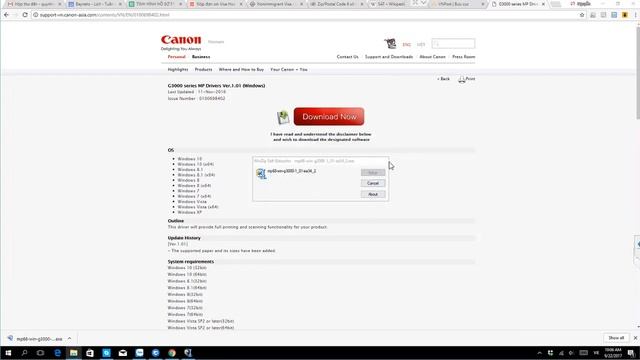Click the shopping cart icon in Canon header
Viewport: 640px width, 360px height.
pyautogui.click(x=390, y=43)
